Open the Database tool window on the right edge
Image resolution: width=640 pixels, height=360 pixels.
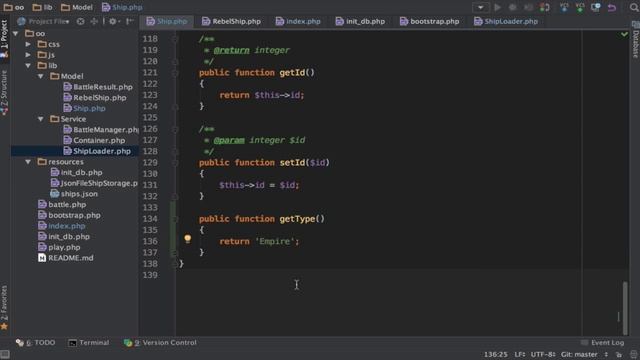[636, 40]
